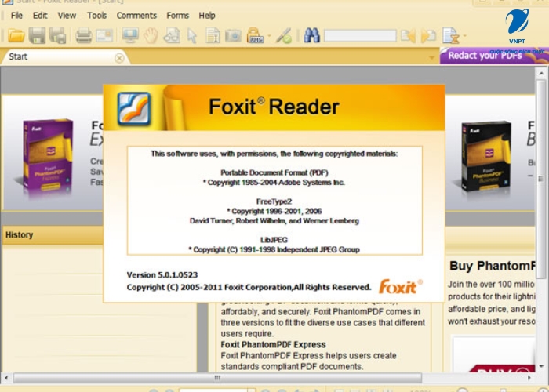Open the tab list dropdown arrow
Image resolution: width=549 pixels, height=392 pixels.
(432, 58)
